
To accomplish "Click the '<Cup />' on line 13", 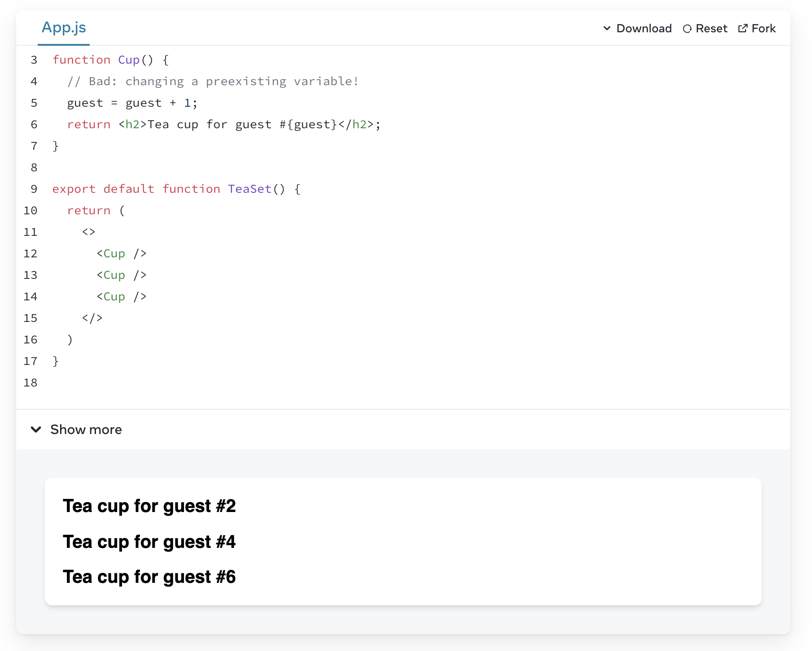I will pos(122,275).
